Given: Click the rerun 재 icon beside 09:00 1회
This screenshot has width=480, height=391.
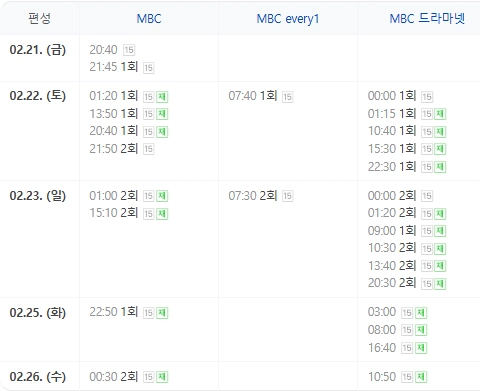Looking at the screenshot, I should coord(440,231).
